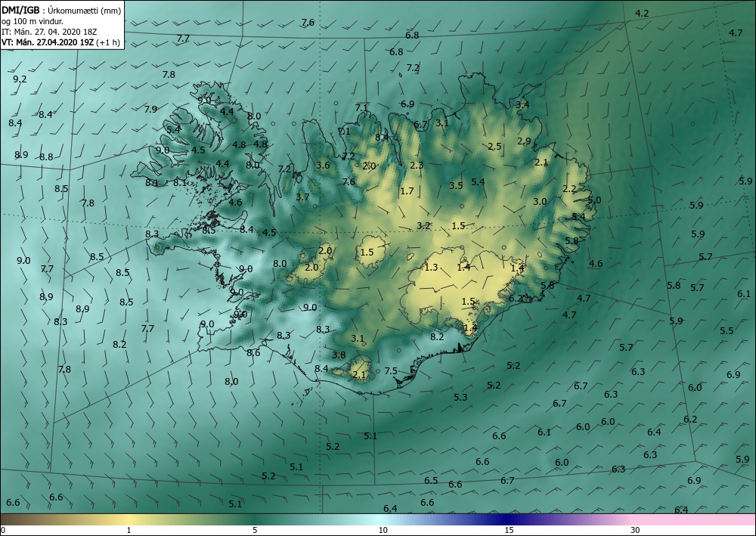Viewport: 756px width, 536px height.
Task: Click the 2.5 value on the map
Action: pyautogui.click(x=494, y=147)
